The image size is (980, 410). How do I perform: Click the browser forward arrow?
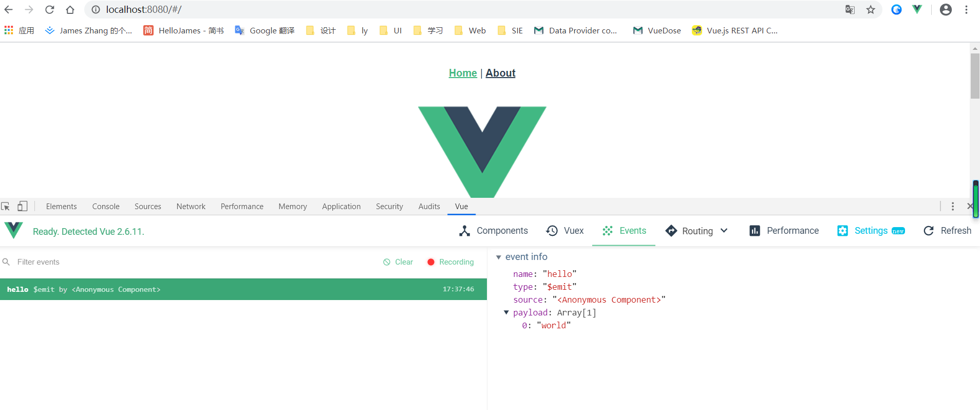[29, 9]
